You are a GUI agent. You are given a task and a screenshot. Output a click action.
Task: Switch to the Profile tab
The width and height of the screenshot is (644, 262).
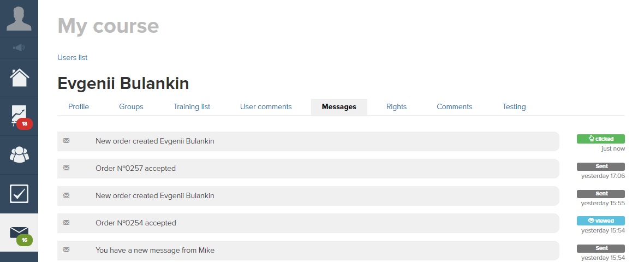pyautogui.click(x=79, y=107)
